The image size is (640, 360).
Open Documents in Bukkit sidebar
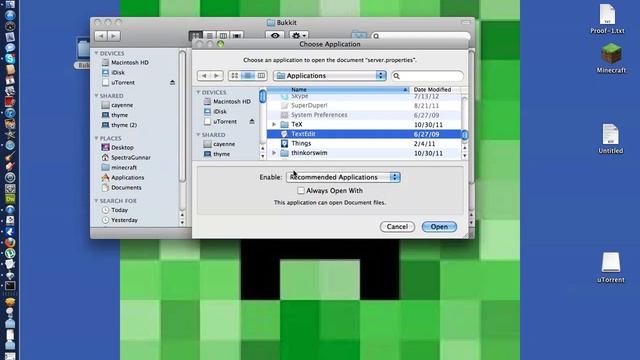point(121,188)
